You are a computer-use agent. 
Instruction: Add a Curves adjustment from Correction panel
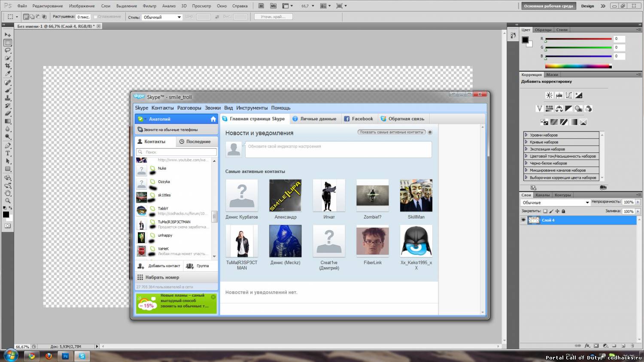(x=569, y=95)
